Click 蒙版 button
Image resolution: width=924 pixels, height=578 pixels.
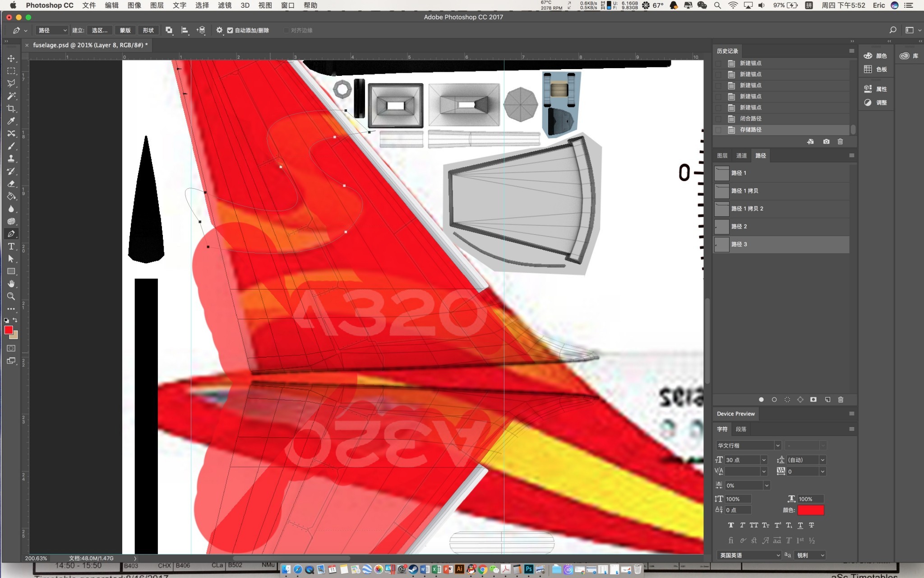click(x=125, y=30)
